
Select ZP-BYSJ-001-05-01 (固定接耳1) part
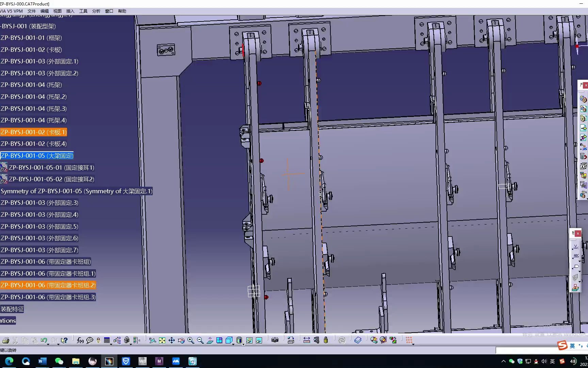(x=51, y=168)
